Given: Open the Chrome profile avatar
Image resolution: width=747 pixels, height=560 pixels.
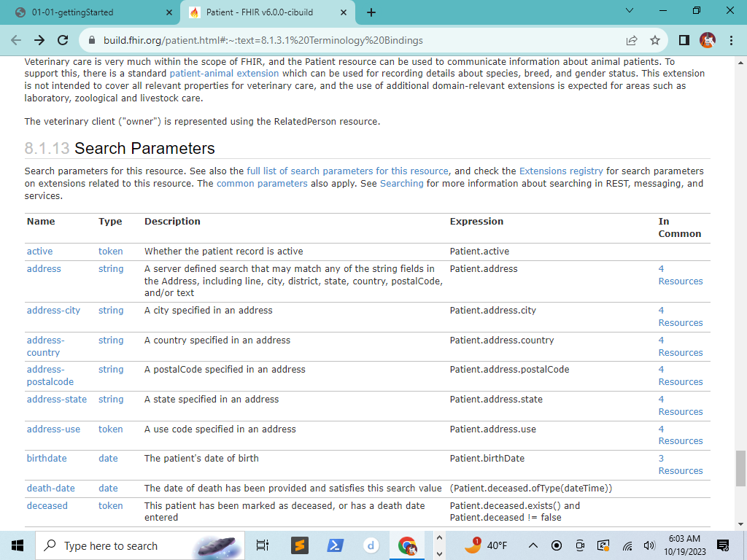Looking at the screenshot, I should pos(708,41).
